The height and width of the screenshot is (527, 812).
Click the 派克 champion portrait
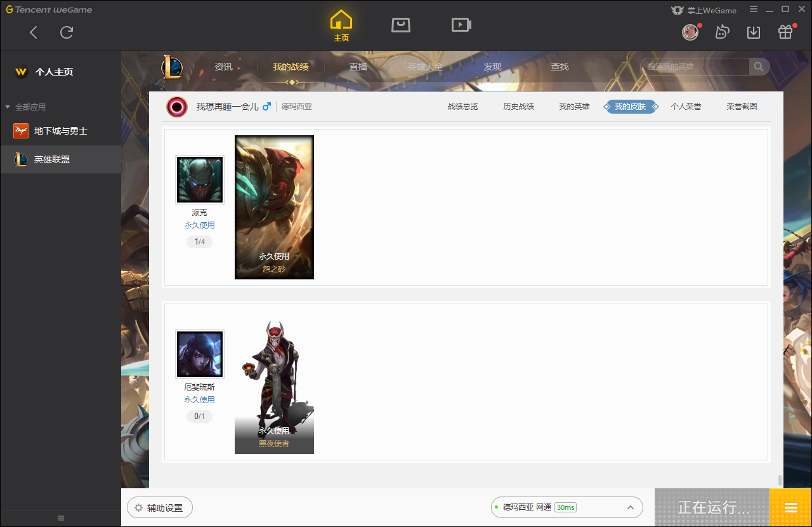[200, 180]
